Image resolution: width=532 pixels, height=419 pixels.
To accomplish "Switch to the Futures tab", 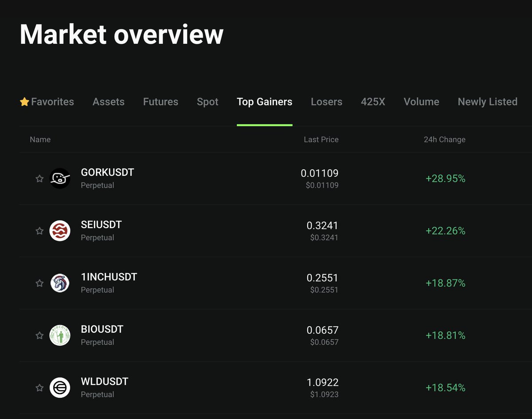I will pos(160,102).
